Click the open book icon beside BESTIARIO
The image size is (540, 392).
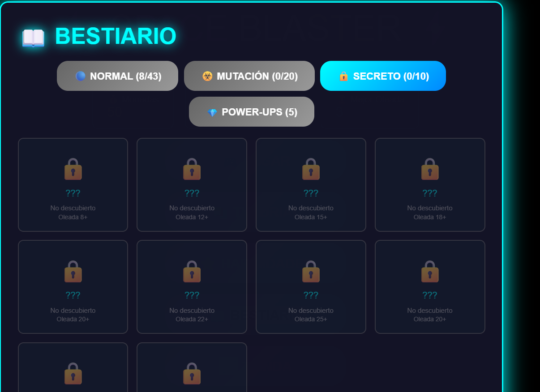pyautogui.click(x=33, y=38)
